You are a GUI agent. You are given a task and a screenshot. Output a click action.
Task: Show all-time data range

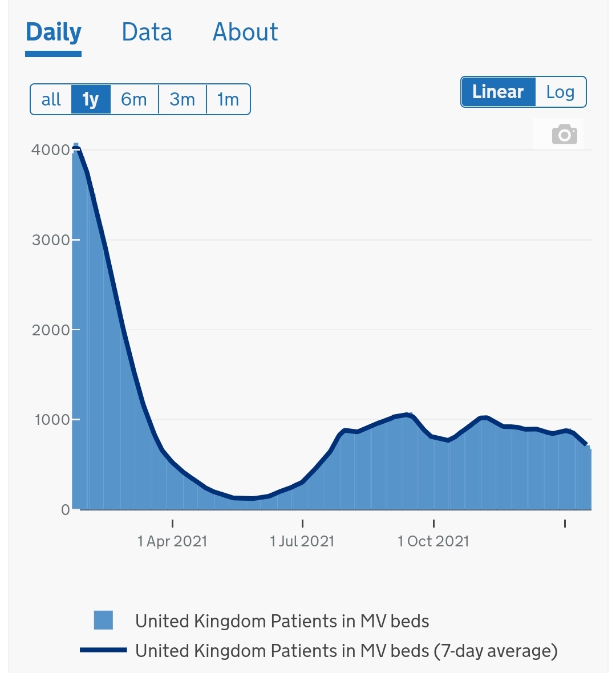coord(51,100)
